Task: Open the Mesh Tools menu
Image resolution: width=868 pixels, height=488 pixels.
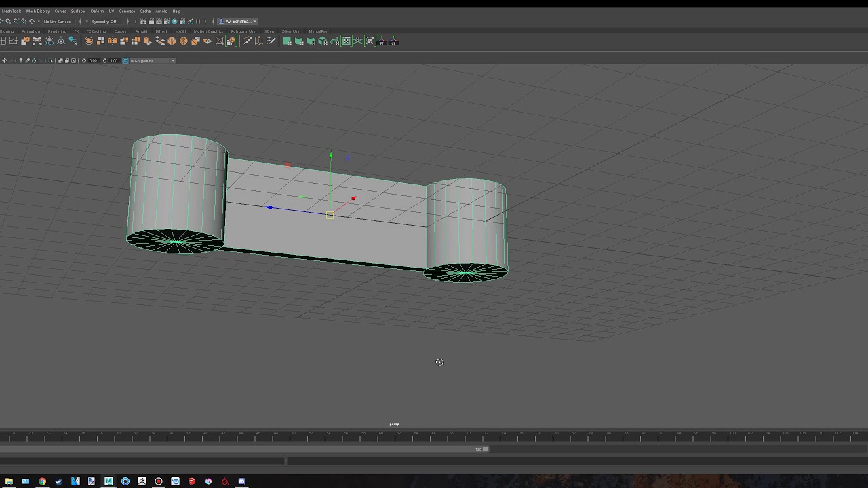Action: (x=12, y=11)
